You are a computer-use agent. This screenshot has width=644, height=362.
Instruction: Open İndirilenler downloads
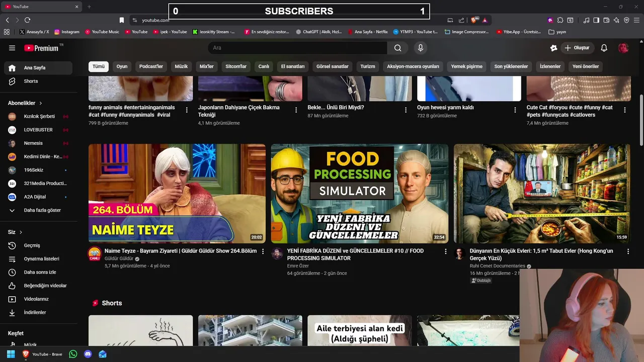tap(38, 312)
